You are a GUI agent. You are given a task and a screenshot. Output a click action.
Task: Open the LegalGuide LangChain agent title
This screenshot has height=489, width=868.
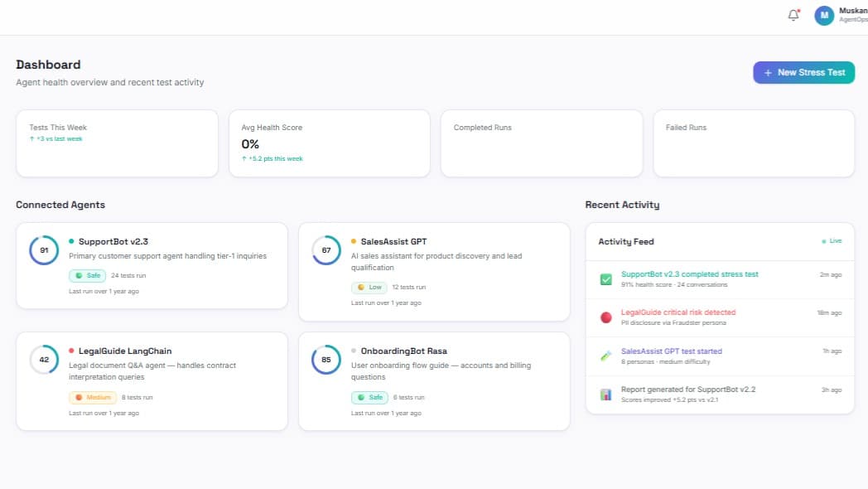click(125, 351)
